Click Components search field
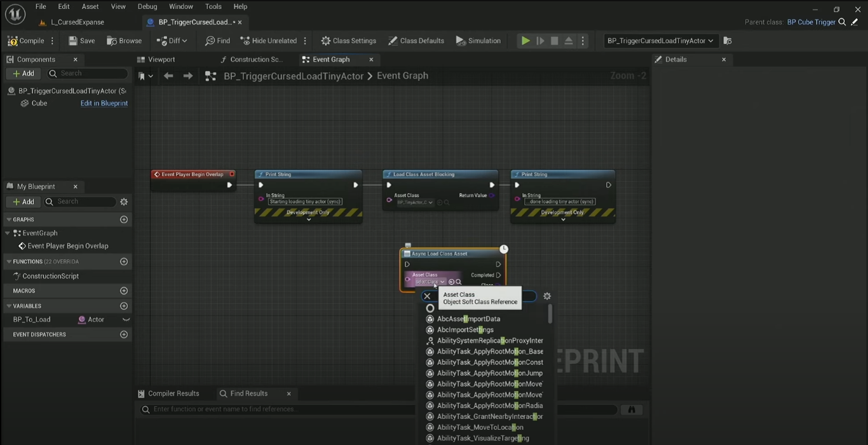Viewport: 868px width, 445px height. click(86, 73)
